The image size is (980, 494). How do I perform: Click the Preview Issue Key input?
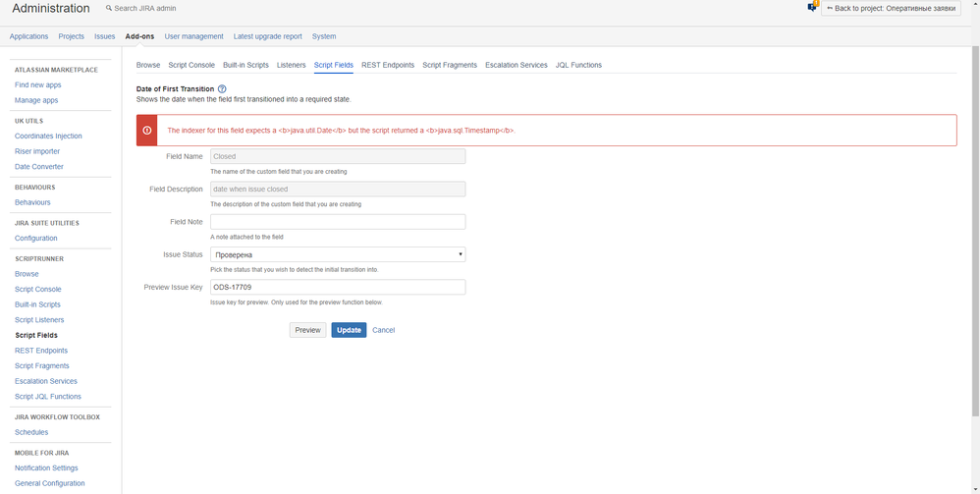click(338, 287)
